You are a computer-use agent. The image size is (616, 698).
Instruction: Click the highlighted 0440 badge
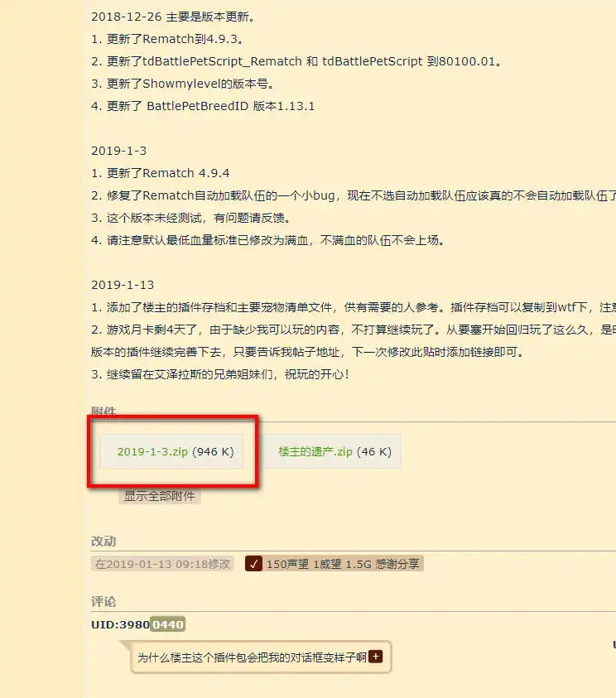coord(168,624)
